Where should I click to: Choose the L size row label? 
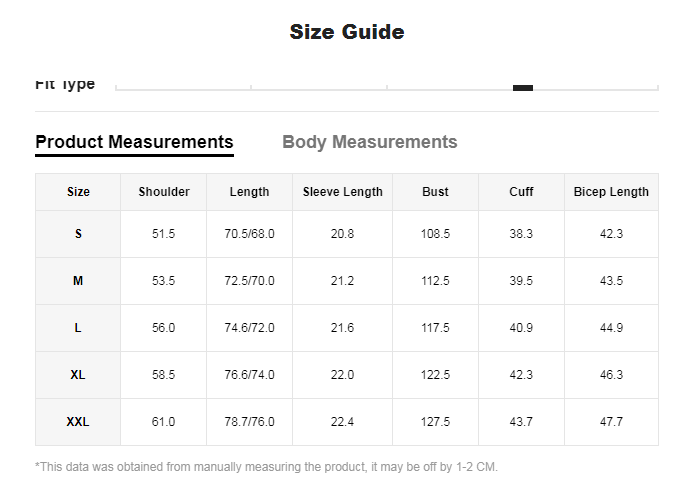pyautogui.click(x=78, y=328)
